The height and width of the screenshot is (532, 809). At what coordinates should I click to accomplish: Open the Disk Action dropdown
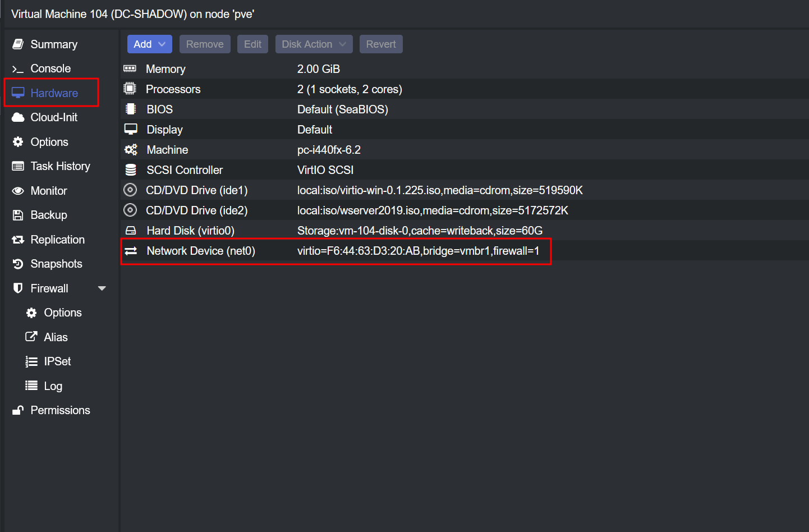click(x=314, y=44)
